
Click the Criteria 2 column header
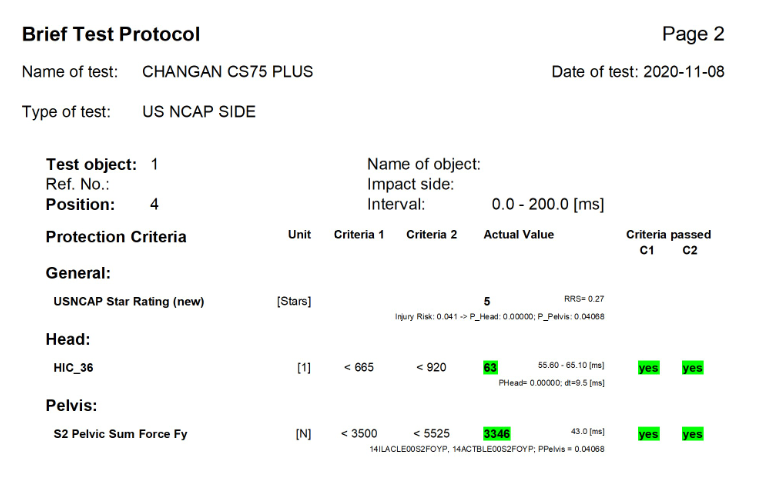pyautogui.click(x=432, y=235)
